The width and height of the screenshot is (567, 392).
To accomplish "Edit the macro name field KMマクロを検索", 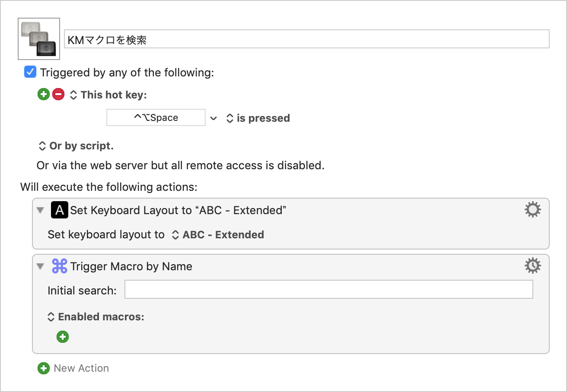I will (x=307, y=39).
